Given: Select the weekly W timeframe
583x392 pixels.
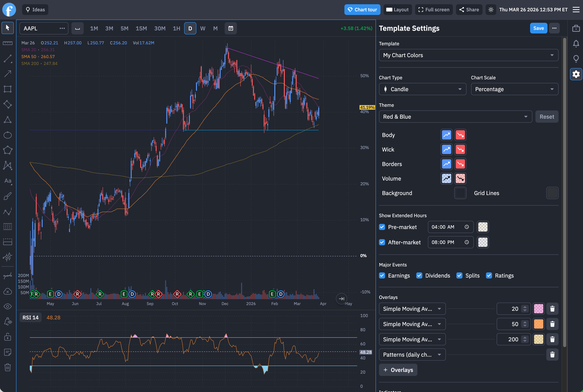Looking at the screenshot, I should point(203,28).
